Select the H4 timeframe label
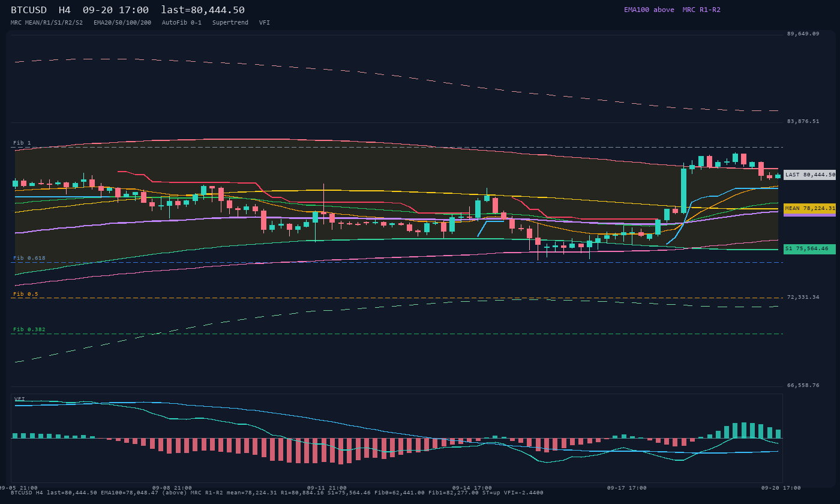 pos(65,10)
